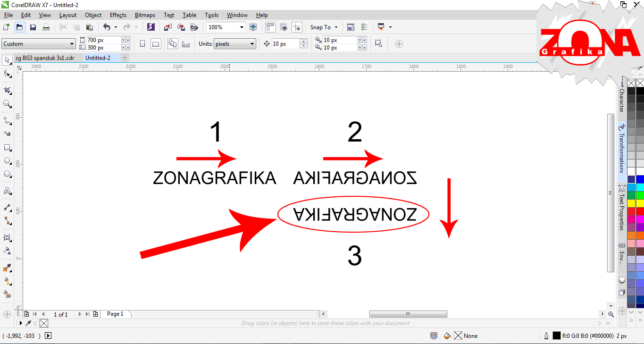Expand the Snap To dropdown
Image resolution: width=644 pixels, height=344 pixels.
coord(336,27)
